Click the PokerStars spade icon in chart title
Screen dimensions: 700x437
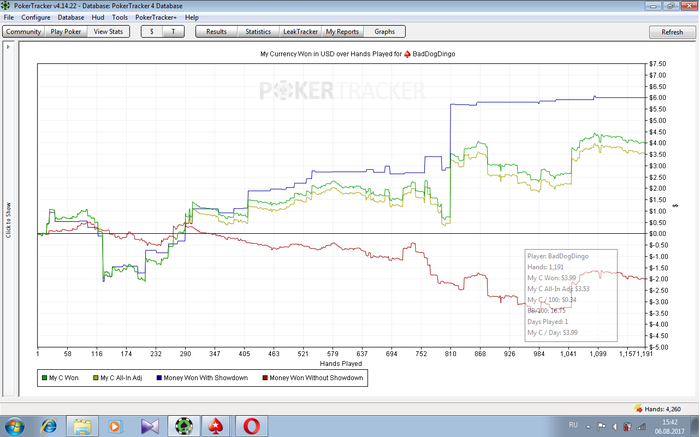pos(407,54)
